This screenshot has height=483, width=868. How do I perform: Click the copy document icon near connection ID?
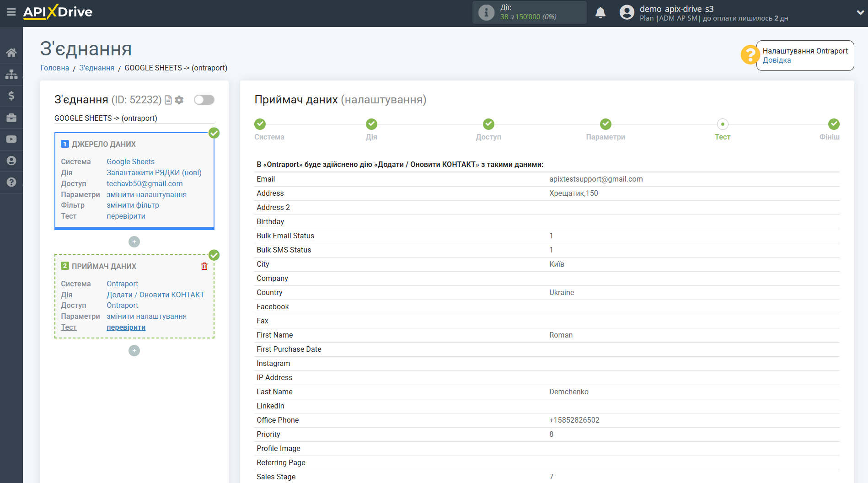[x=168, y=100]
